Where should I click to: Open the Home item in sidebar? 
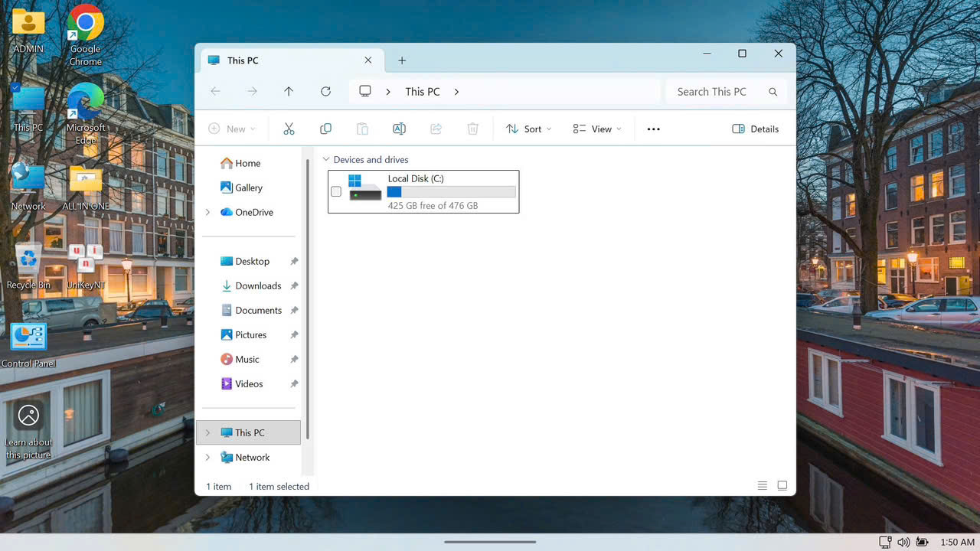pos(247,164)
